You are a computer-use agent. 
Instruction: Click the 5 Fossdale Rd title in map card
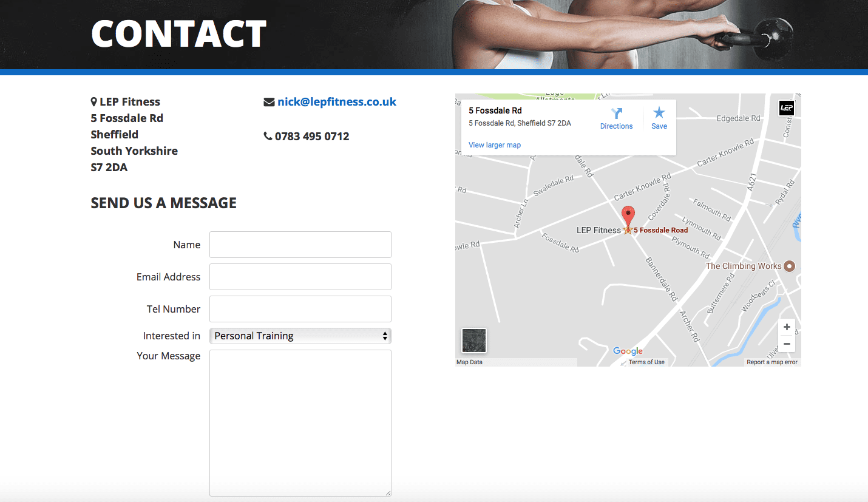tap(495, 110)
